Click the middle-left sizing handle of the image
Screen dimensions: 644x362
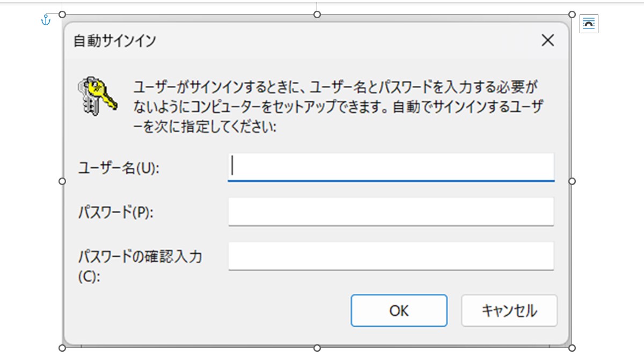(62, 181)
